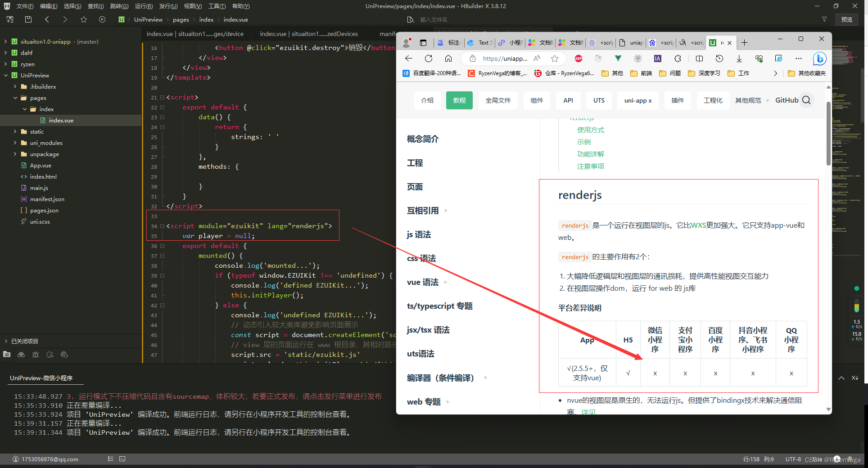Open the 其他规范 dropdown in docs nav
The image size is (868, 468).
[x=752, y=100]
